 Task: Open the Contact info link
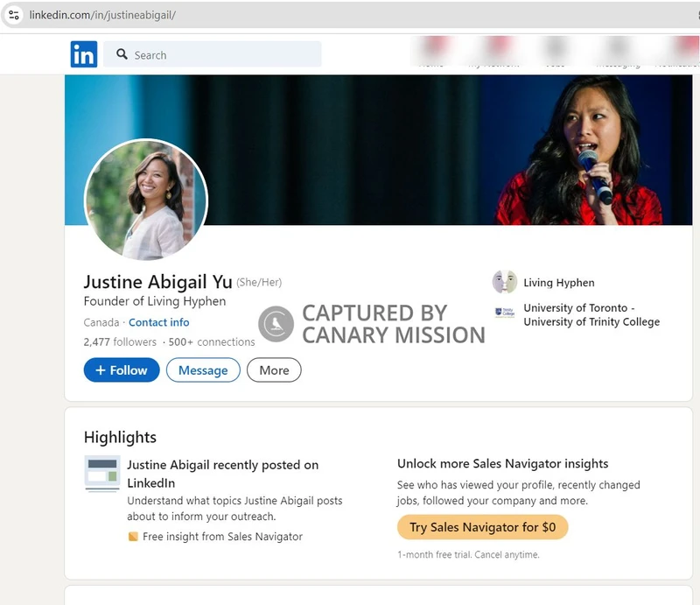pyautogui.click(x=159, y=322)
